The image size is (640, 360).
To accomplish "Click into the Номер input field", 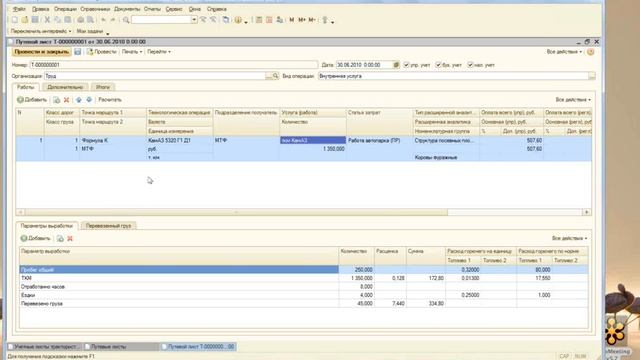I will [173, 65].
